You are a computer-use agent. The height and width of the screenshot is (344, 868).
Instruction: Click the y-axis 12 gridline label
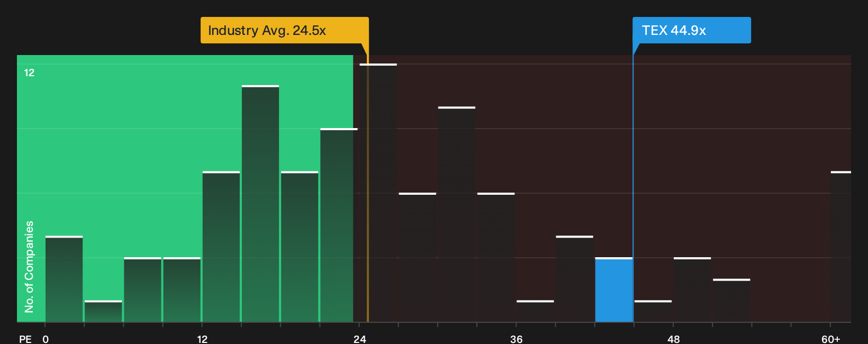coord(29,73)
